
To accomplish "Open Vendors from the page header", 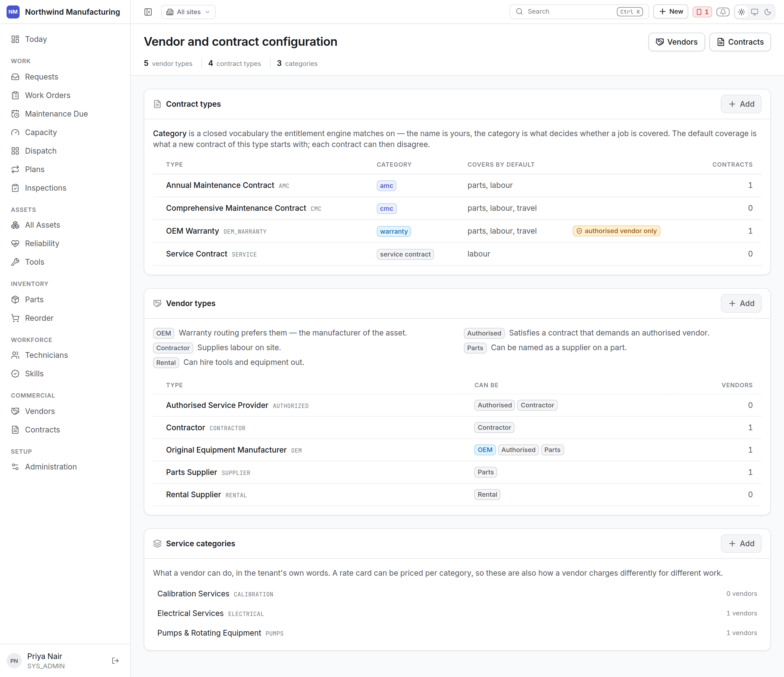I will click(x=676, y=42).
